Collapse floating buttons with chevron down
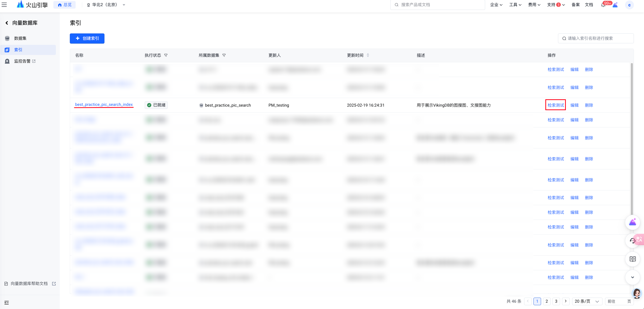The height and width of the screenshot is (309, 644). click(x=632, y=277)
